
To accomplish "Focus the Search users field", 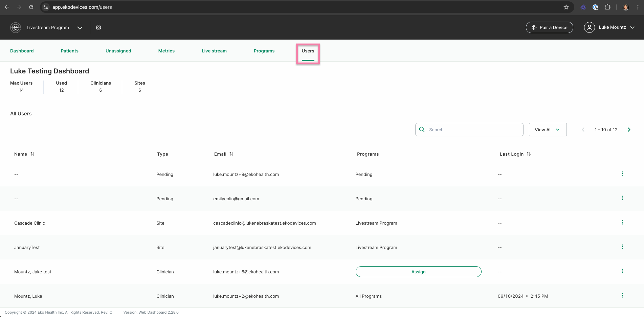I will coord(469,130).
